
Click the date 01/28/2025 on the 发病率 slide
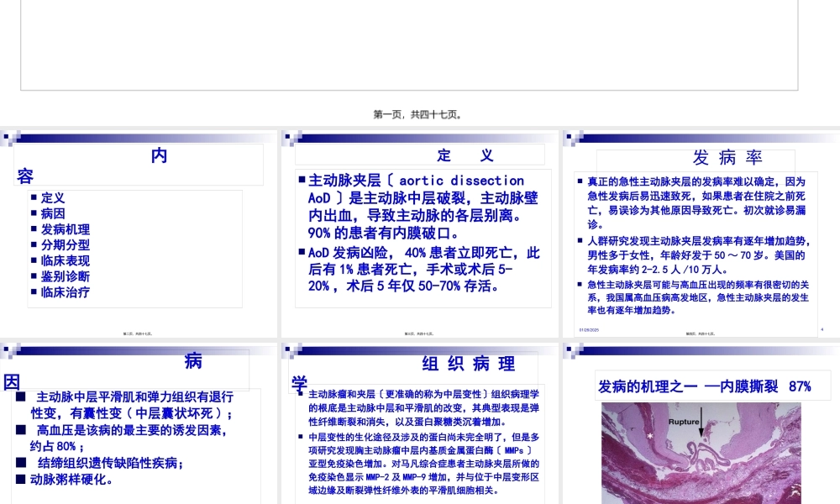tap(588, 331)
